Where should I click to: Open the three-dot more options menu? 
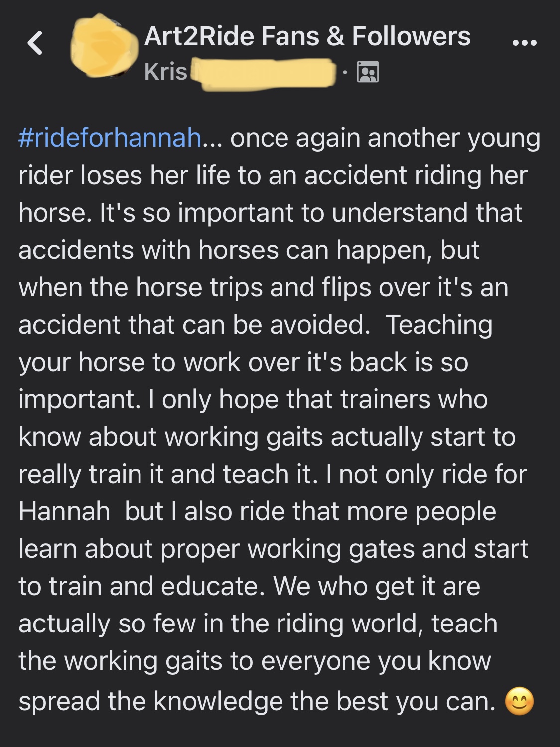(x=525, y=43)
